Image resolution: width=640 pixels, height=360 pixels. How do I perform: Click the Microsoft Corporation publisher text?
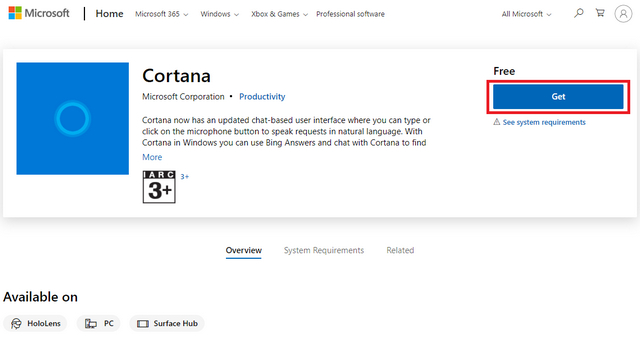[183, 97]
